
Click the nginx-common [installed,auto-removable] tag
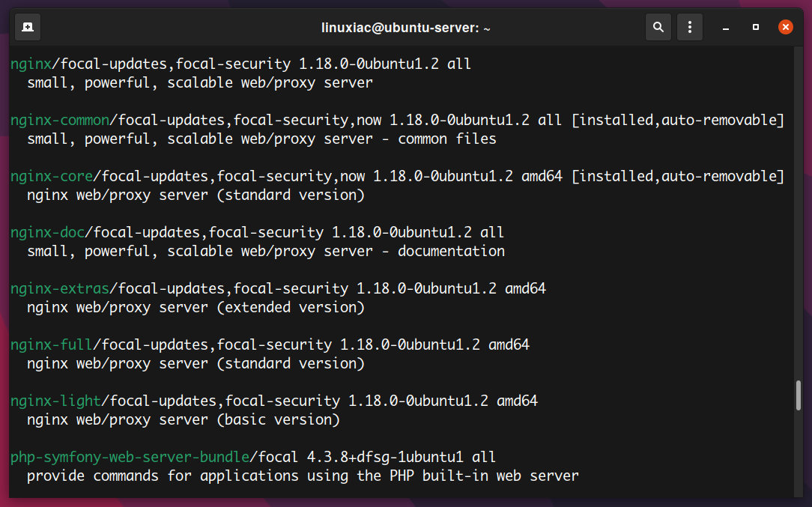click(x=678, y=120)
